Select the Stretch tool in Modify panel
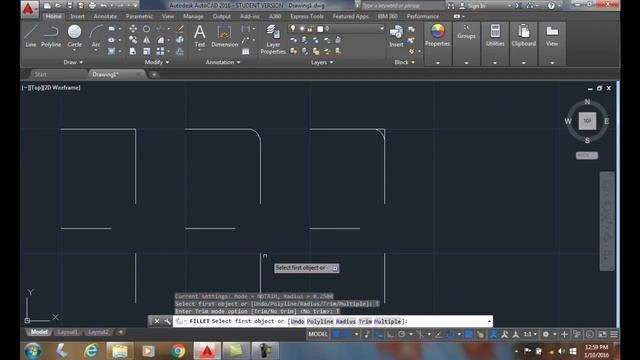The height and width of the screenshot is (360, 640). tap(133, 51)
